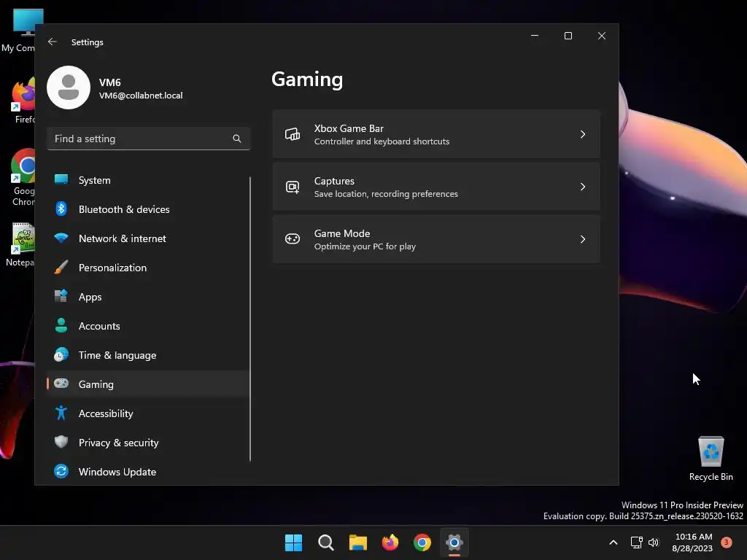The height and width of the screenshot is (560, 747).
Task: Click the Privacy & security shield icon
Action: point(61,442)
